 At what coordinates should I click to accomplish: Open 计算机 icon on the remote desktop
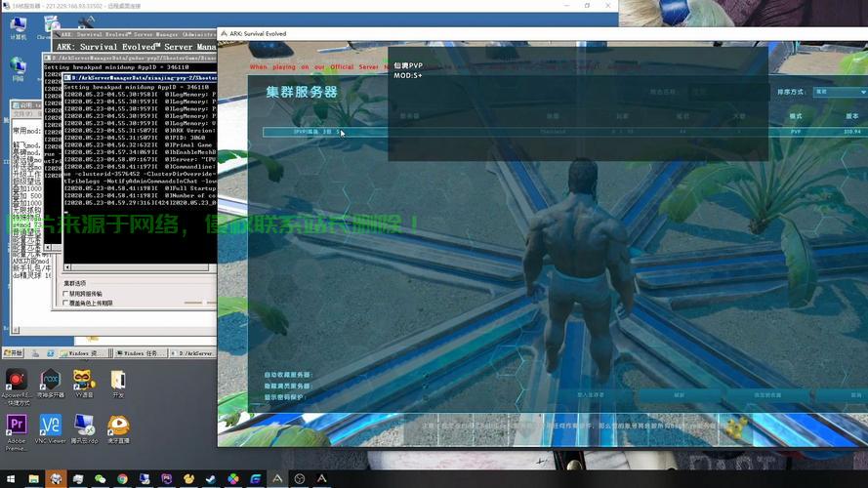point(19,28)
